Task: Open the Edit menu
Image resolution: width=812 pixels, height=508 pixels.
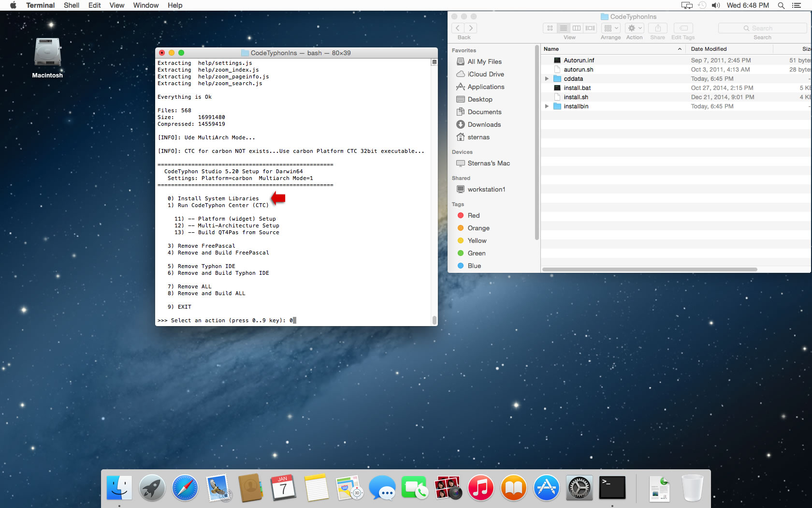Action: [95, 5]
